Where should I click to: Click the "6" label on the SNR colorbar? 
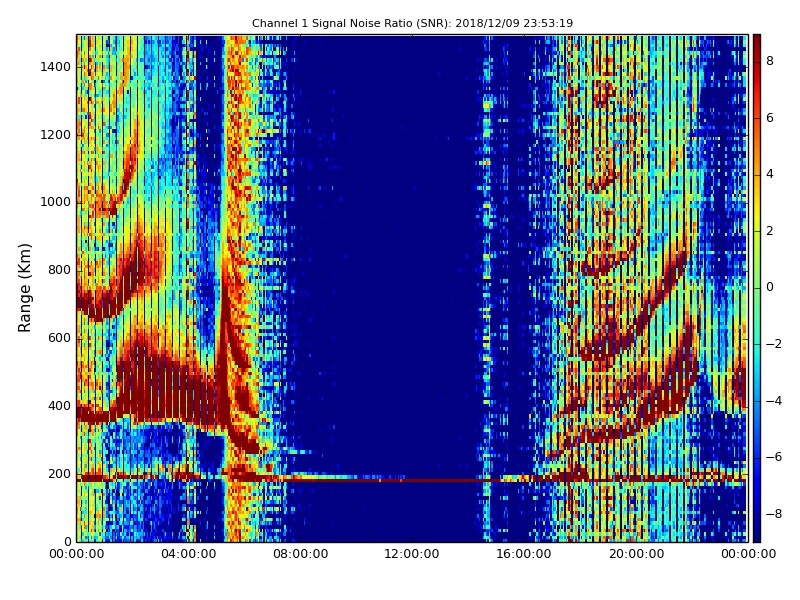[770, 118]
